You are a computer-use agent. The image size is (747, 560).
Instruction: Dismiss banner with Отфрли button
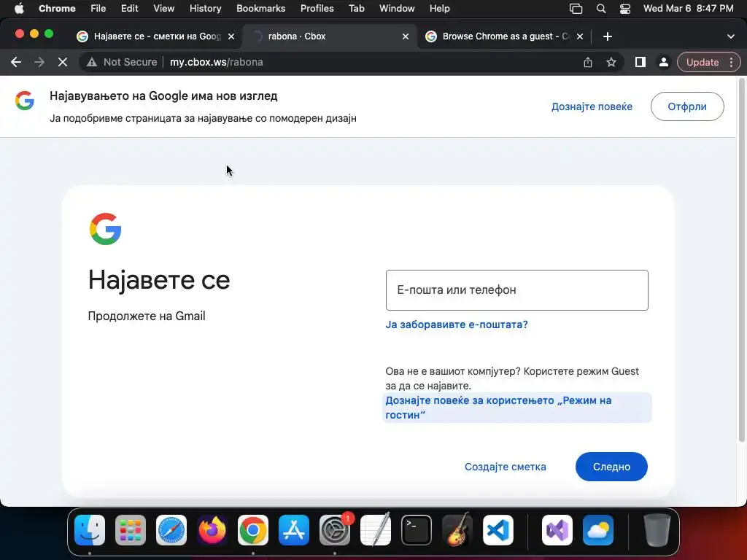(x=687, y=106)
